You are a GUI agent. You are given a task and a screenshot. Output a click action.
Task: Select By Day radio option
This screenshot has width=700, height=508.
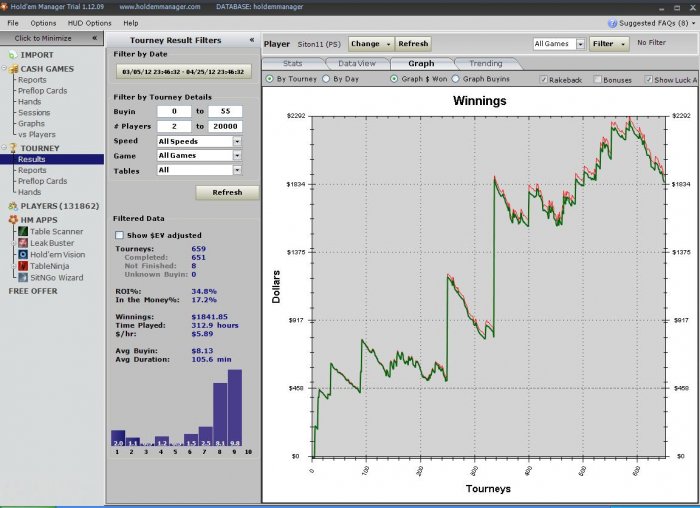pos(327,79)
